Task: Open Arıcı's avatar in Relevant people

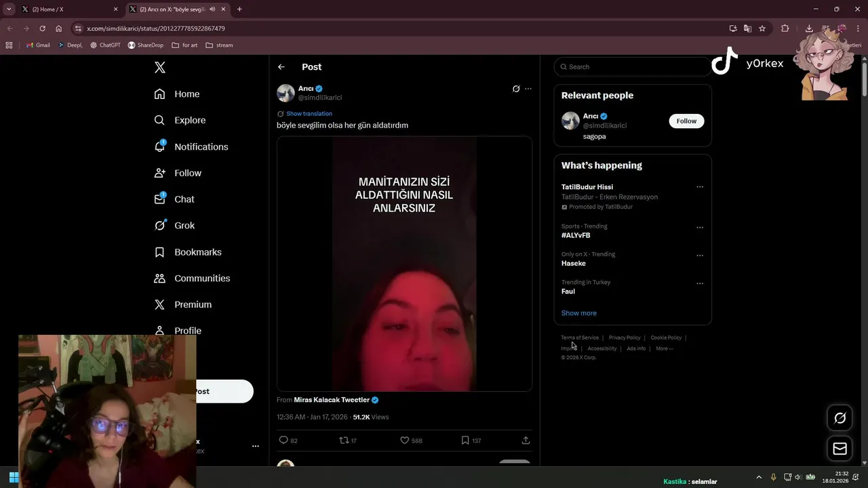Action: (x=570, y=121)
